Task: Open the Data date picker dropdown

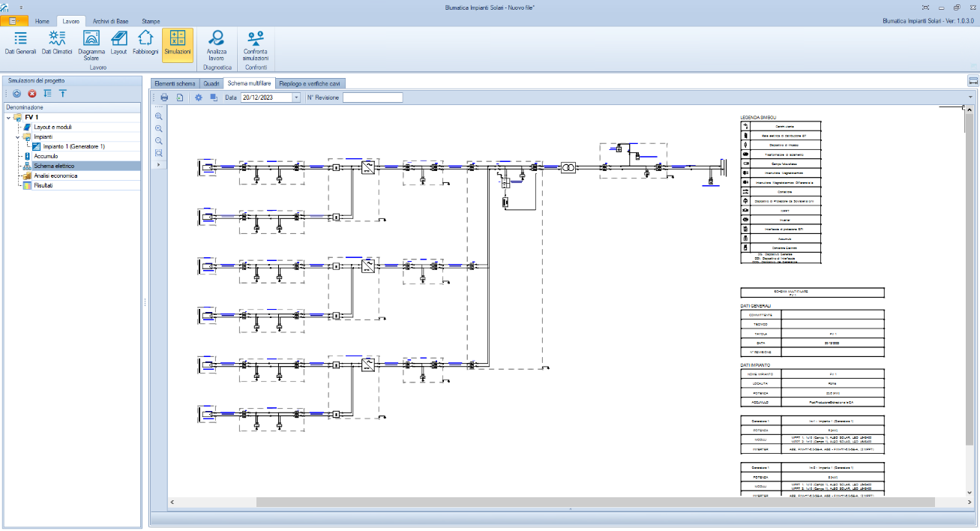Action: coord(296,97)
